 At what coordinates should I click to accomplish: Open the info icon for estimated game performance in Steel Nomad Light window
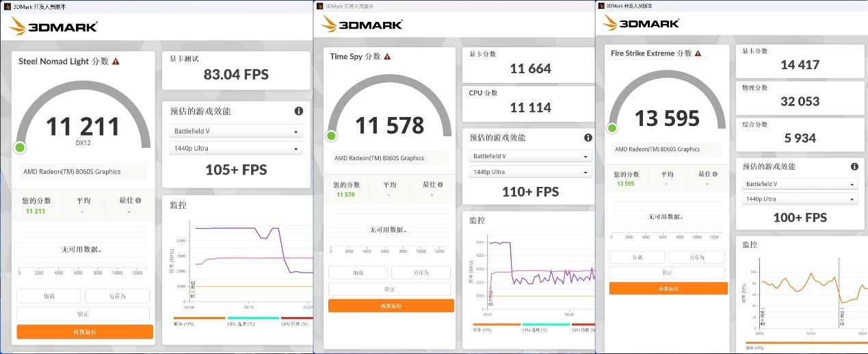[299, 111]
